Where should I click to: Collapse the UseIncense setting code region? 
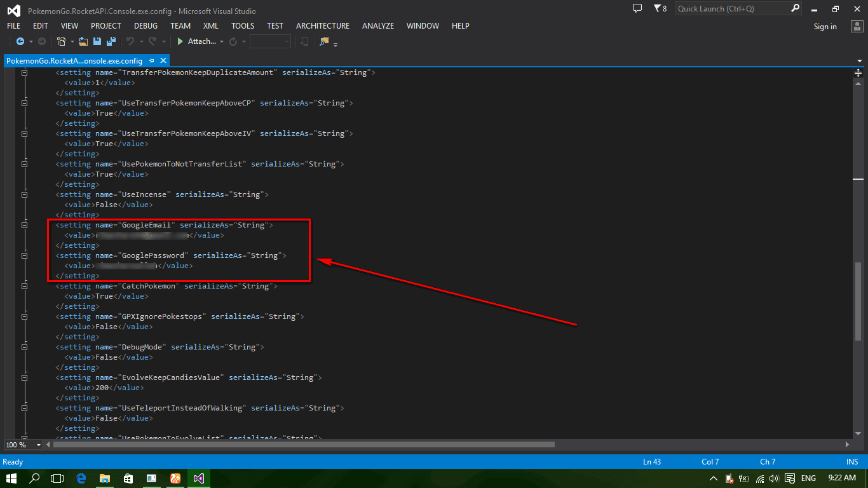[24, 194]
